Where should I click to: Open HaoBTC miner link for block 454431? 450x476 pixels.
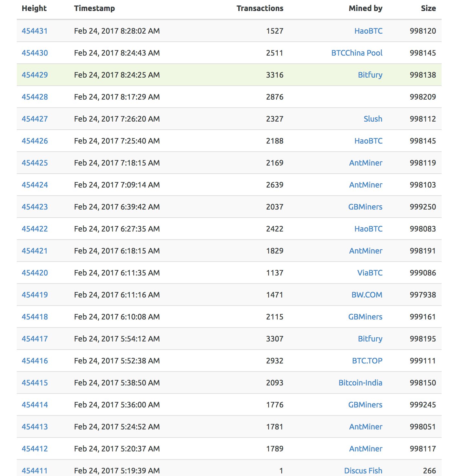(x=368, y=31)
